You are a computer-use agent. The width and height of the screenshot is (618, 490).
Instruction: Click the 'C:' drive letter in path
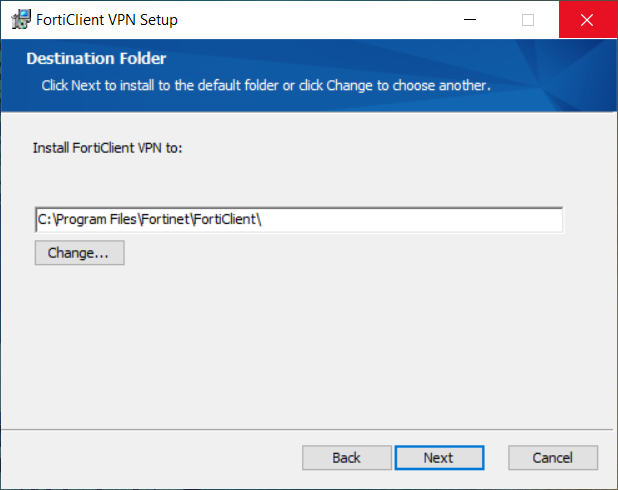point(45,219)
